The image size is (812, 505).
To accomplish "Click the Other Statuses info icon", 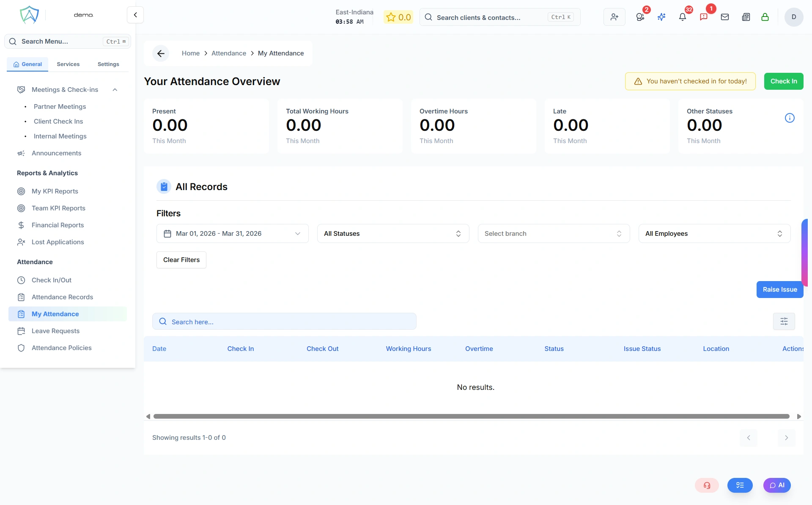I will (x=789, y=118).
